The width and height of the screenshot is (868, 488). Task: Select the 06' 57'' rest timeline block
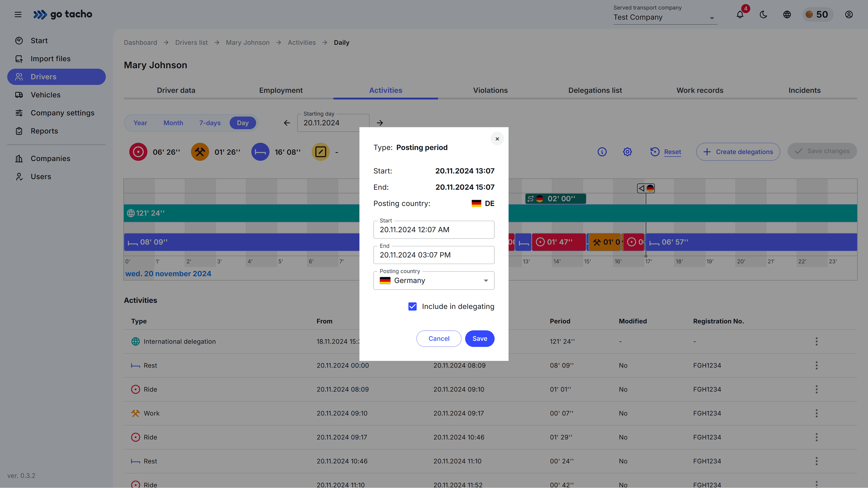pyautogui.click(x=751, y=242)
